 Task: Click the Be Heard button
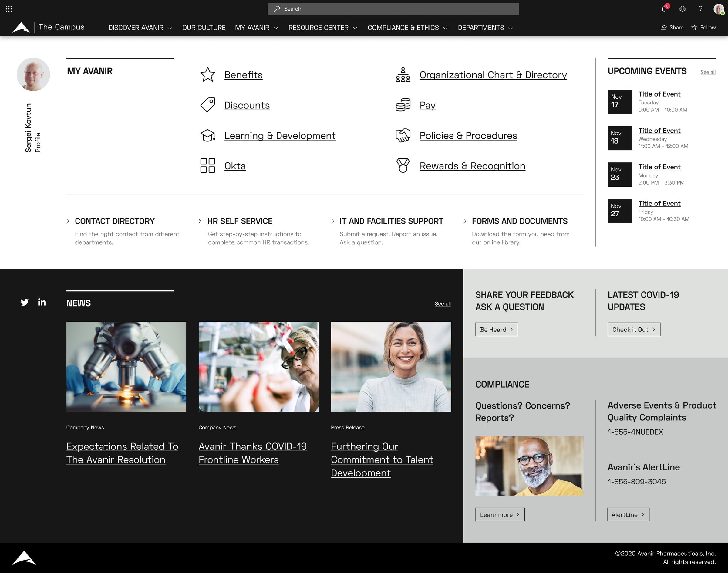497,329
